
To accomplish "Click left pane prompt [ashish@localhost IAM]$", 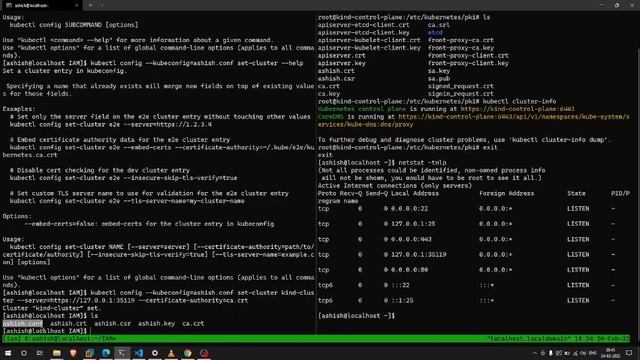I will click(x=44, y=331).
